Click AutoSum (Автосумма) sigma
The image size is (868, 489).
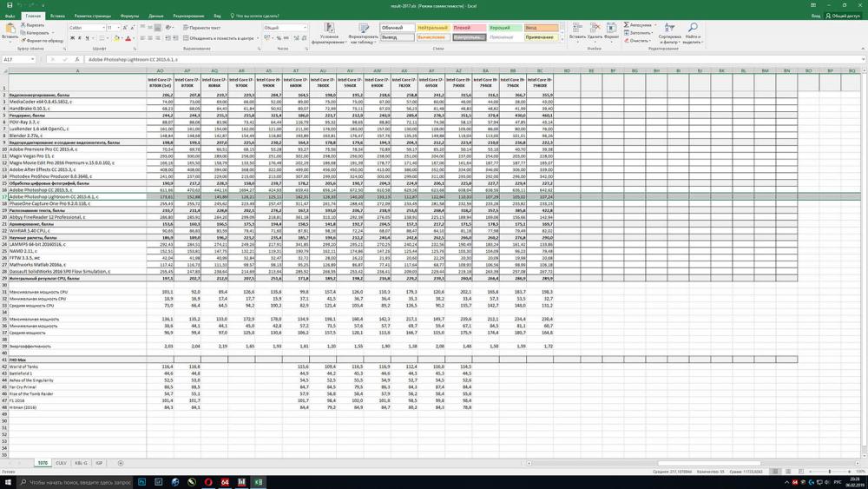pos(640,25)
